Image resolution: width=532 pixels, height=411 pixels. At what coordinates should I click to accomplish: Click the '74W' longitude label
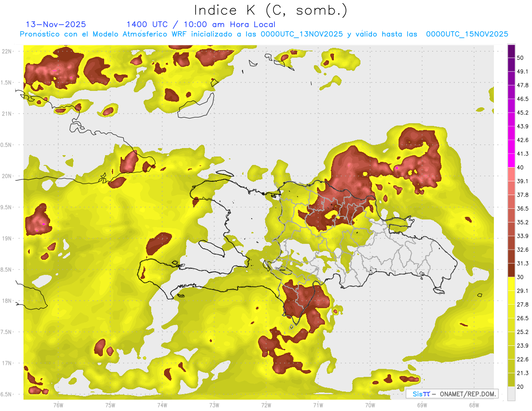pos(162,405)
